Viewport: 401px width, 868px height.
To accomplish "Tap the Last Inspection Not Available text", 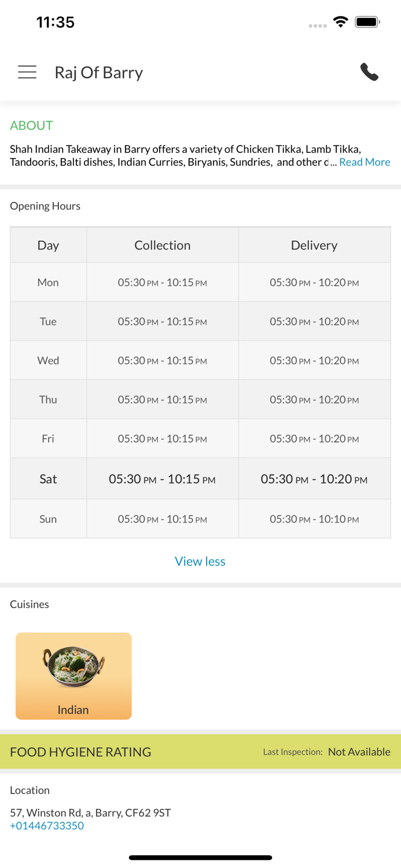I will click(327, 752).
